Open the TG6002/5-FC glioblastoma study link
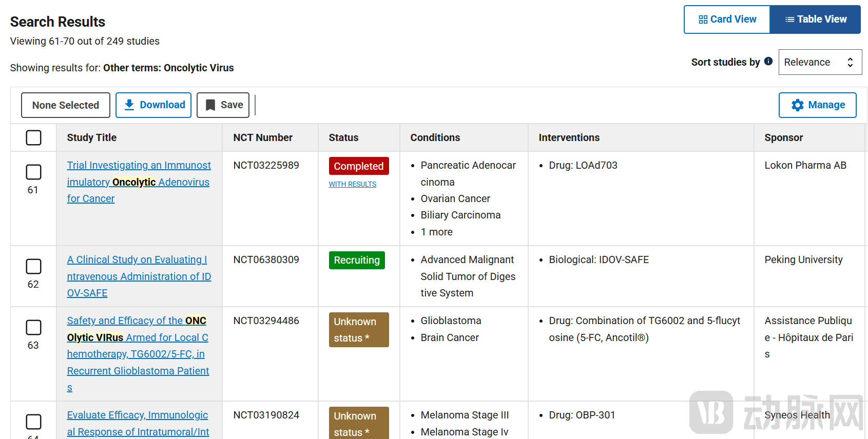 pyautogui.click(x=138, y=354)
